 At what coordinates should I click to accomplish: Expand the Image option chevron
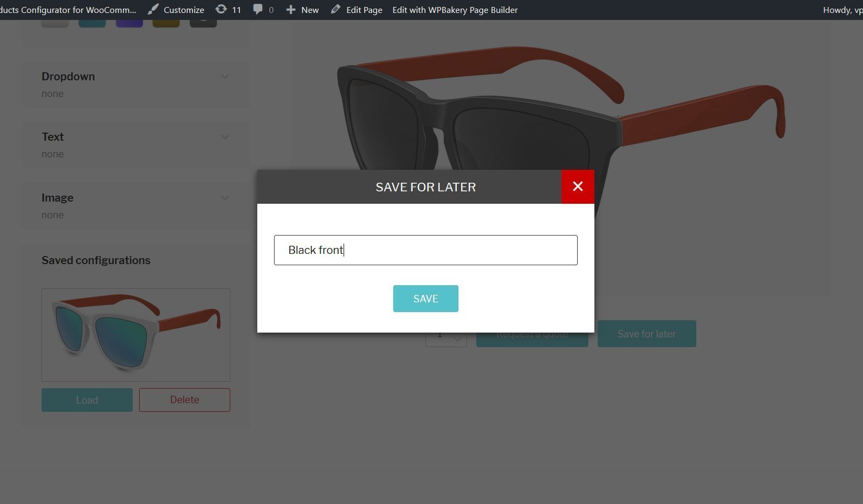pyautogui.click(x=224, y=198)
